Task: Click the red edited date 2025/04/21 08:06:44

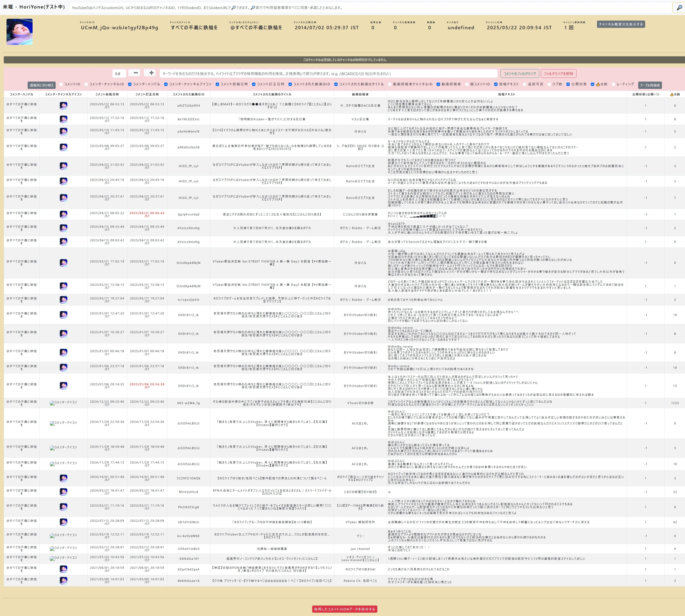Action: [x=147, y=214]
